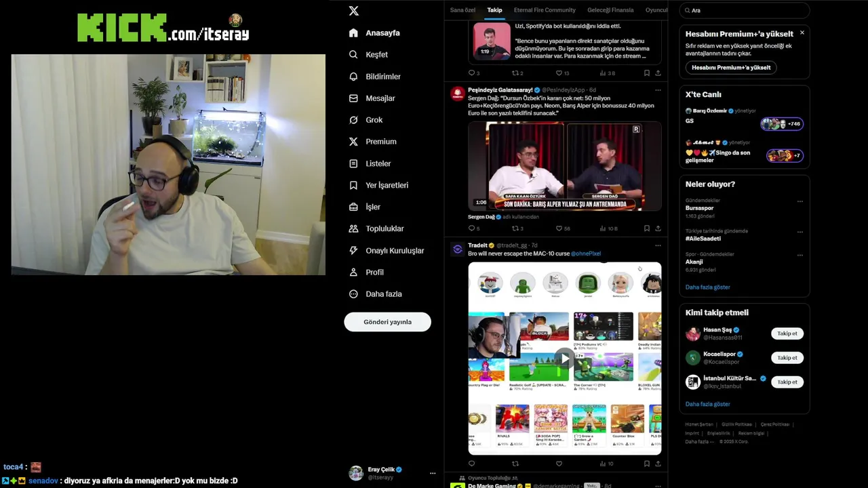
Task: Open Keşfet explore page
Action: (368, 54)
